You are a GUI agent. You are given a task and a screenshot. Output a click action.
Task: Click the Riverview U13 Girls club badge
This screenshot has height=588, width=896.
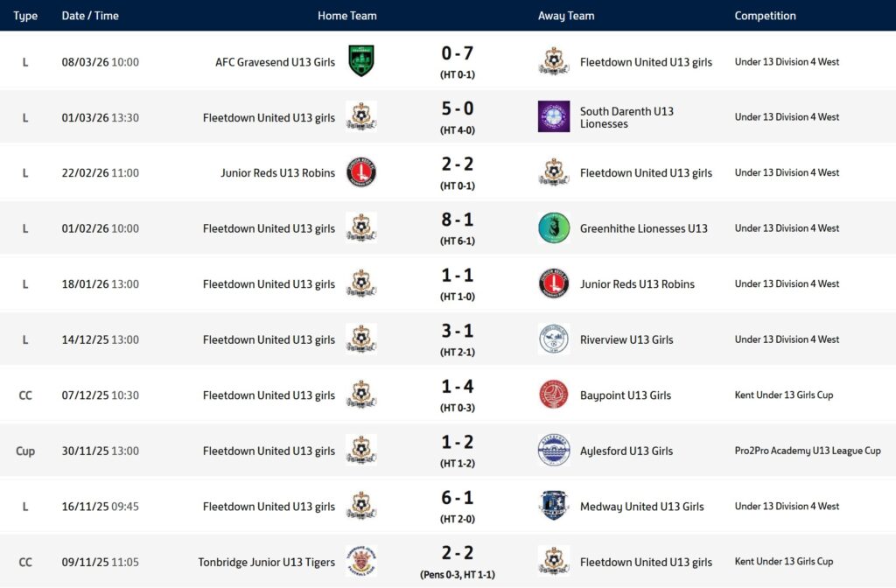click(x=553, y=339)
